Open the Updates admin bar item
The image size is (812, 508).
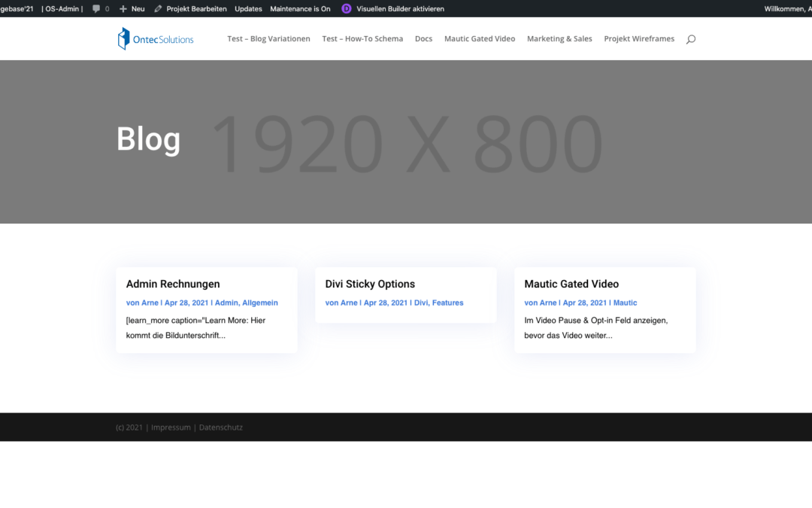(248, 9)
